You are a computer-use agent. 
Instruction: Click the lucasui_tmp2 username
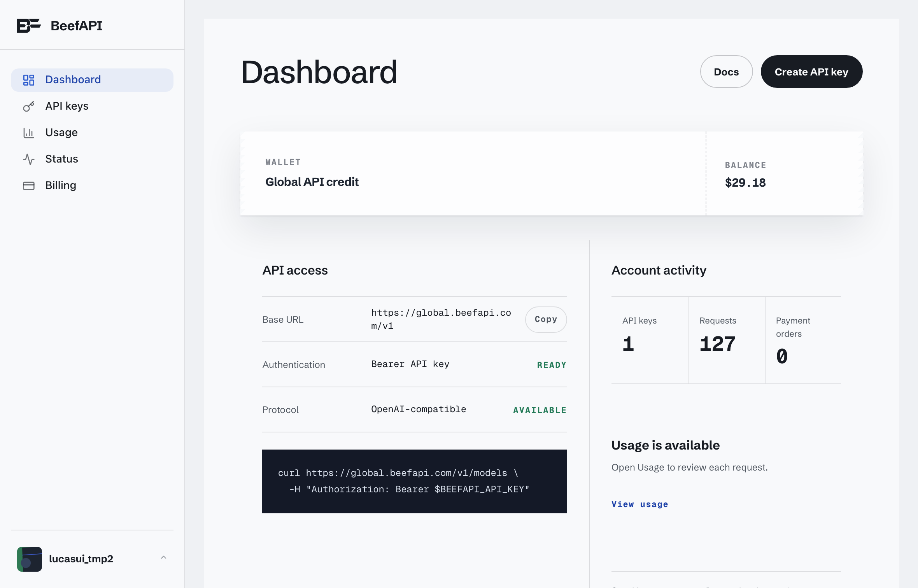[81, 559]
